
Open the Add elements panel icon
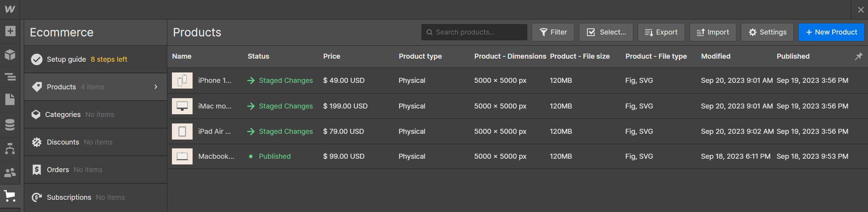tap(10, 31)
